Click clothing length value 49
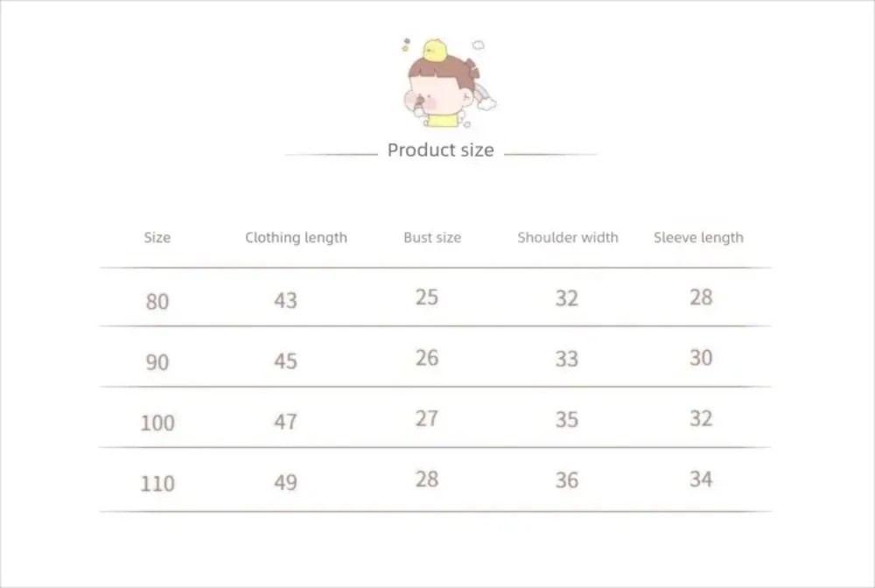Screen dimensions: 875x588 [x=285, y=482]
